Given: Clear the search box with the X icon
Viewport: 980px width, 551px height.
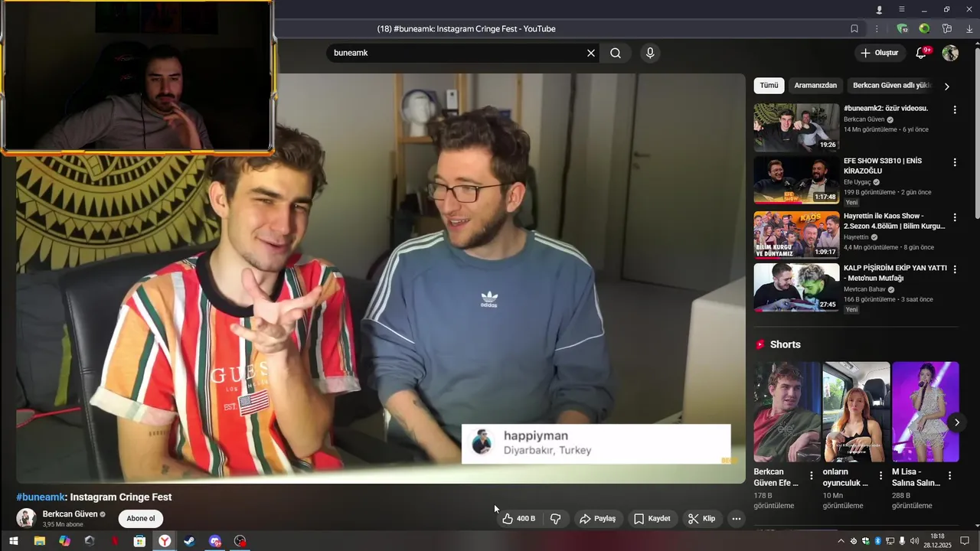Looking at the screenshot, I should (x=591, y=53).
